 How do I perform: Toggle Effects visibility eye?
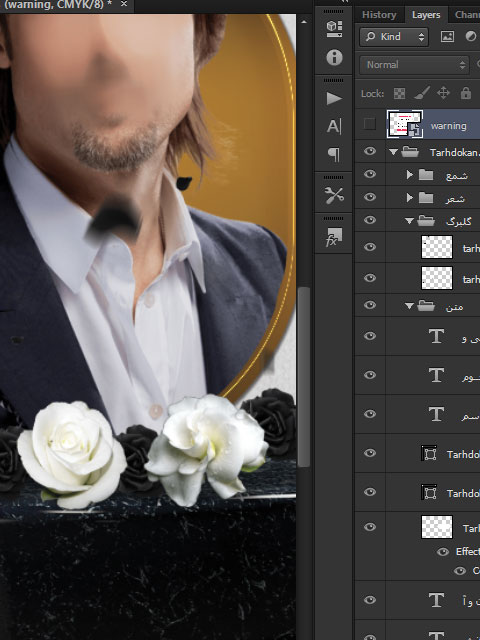coord(443,552)
